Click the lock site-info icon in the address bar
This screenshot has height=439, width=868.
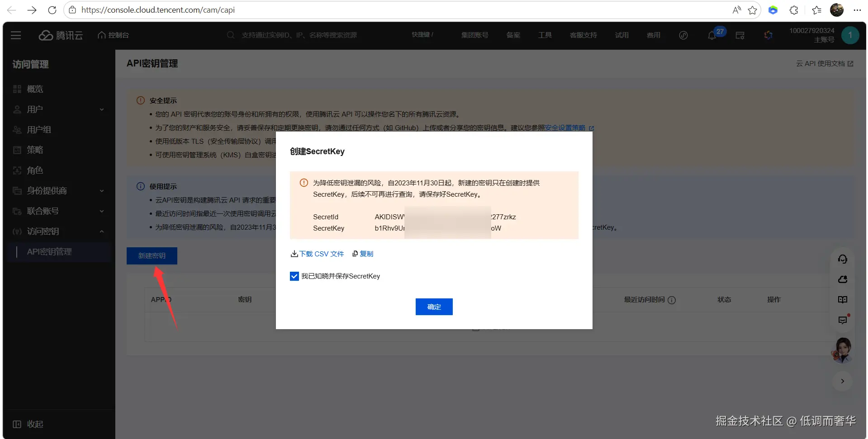[x=72, y=10]
